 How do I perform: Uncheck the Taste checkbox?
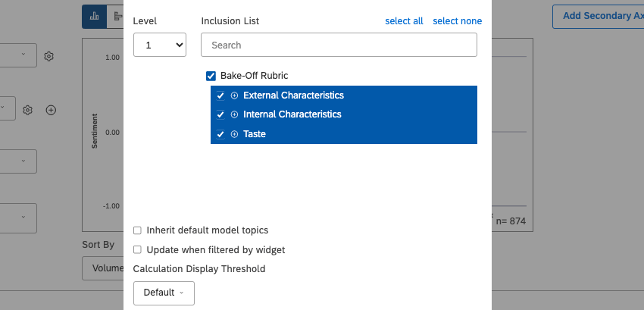pos(220,134)
